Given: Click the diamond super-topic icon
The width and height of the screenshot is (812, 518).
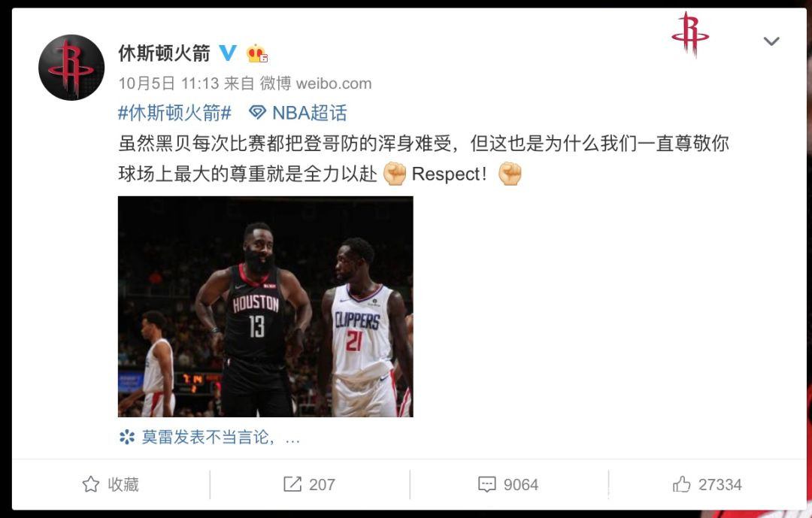Looking at the screenshot, I should 257,113.
